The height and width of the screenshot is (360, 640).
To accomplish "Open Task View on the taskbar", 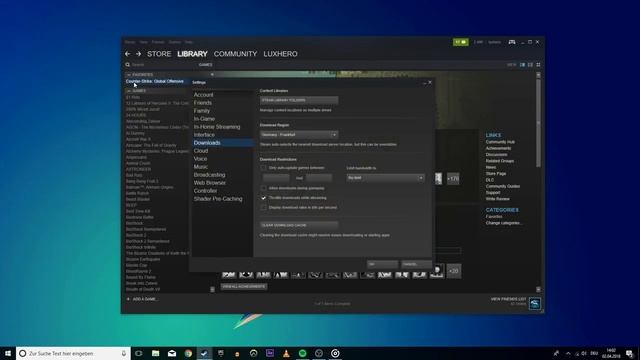I will click(x=139, y=353).
